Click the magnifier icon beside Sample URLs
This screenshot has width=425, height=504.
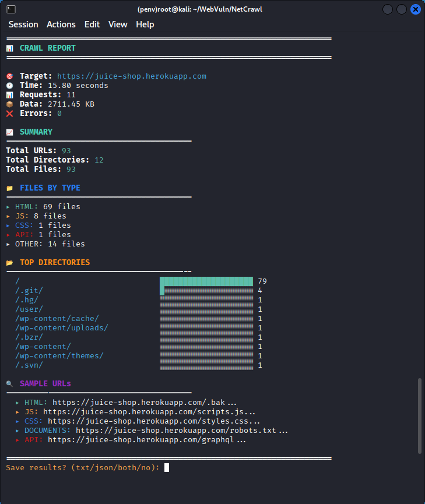click(x=9, y=384)
